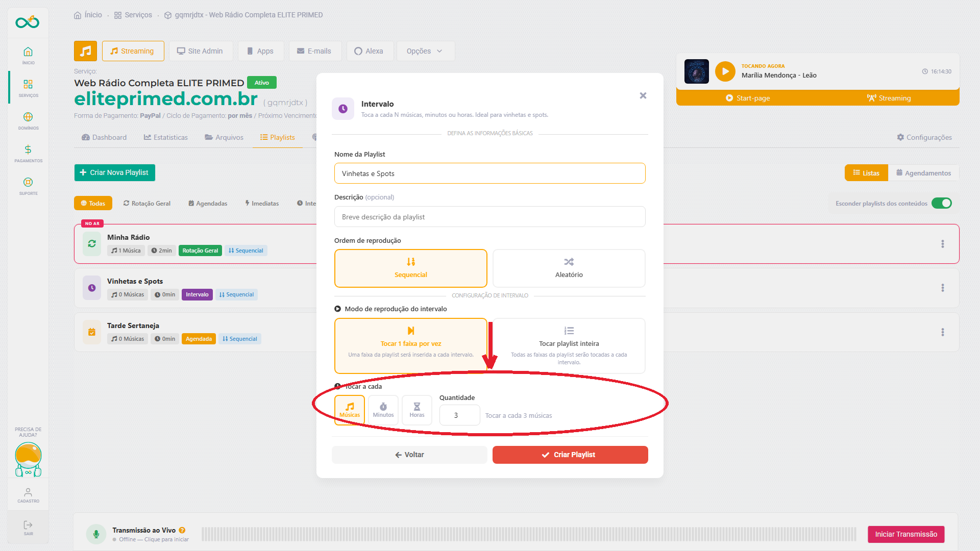
Task: Click the infinity logo in the sidebar
Action: pos(27,22)
